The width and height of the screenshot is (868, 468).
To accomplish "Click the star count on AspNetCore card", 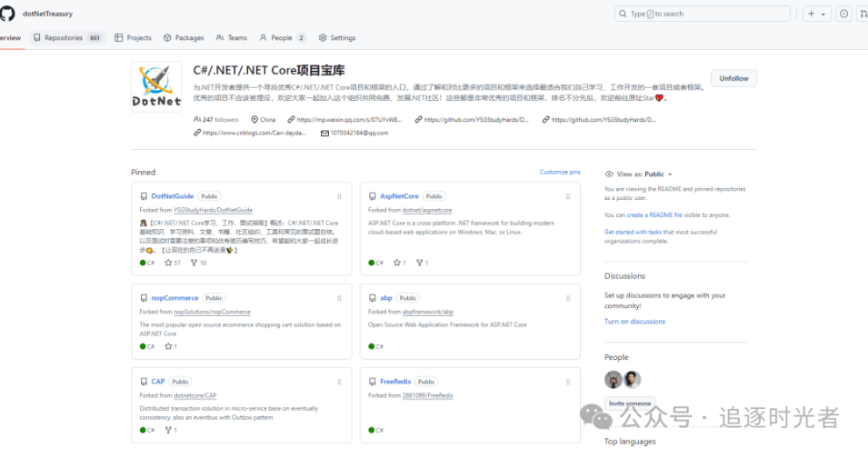I will click(x=400, y=263).
